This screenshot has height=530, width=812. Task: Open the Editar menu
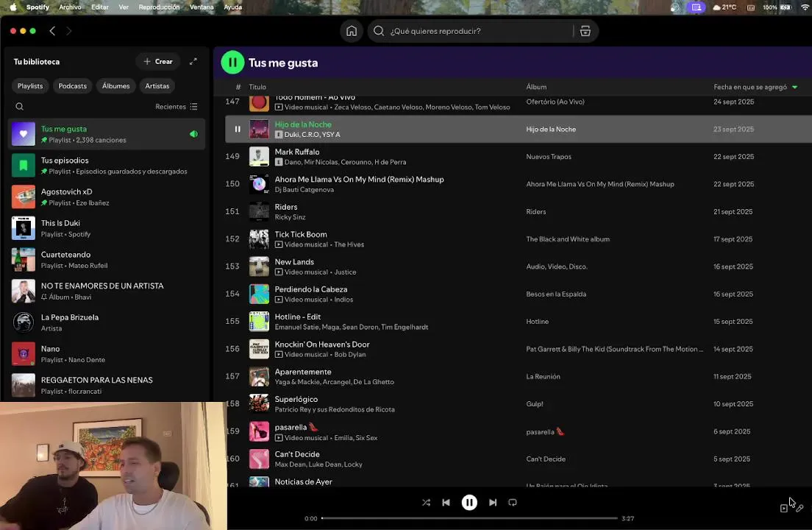[x=100, y=7]
